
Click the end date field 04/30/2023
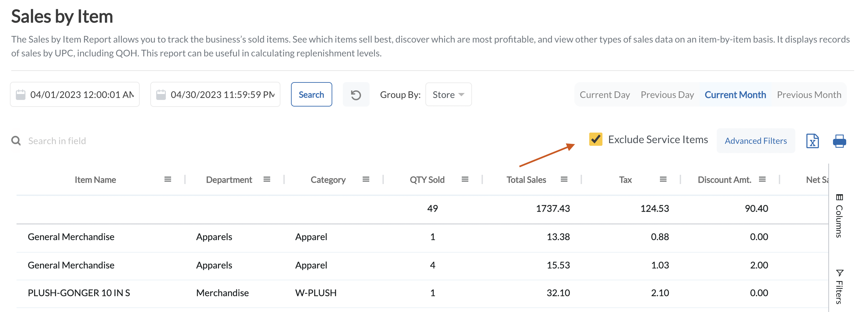tap(215, 95)
